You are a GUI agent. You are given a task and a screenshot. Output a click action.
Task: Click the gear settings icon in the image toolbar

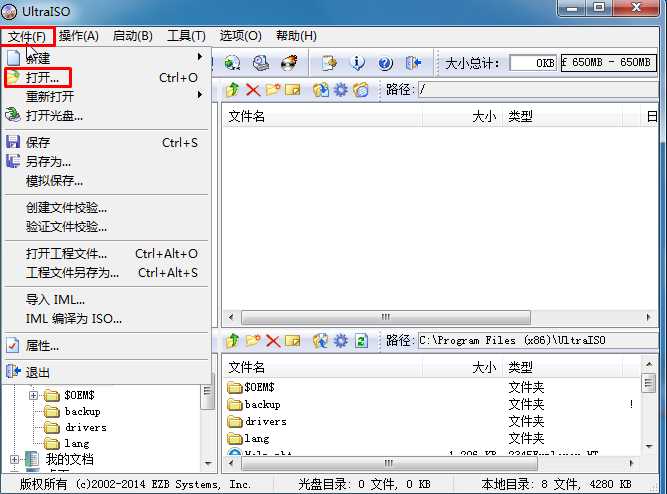(x=341, y=90)
